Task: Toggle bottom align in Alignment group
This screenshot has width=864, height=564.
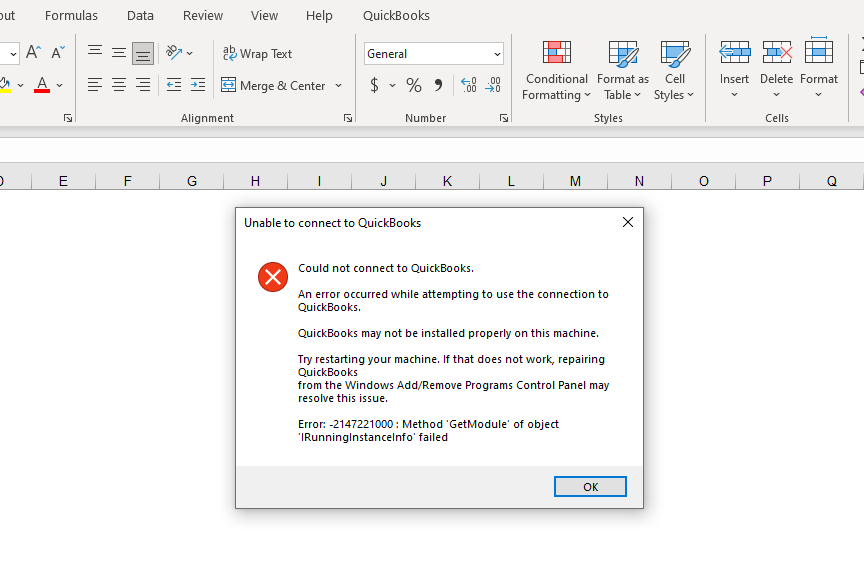Action: tap(143, 53)
